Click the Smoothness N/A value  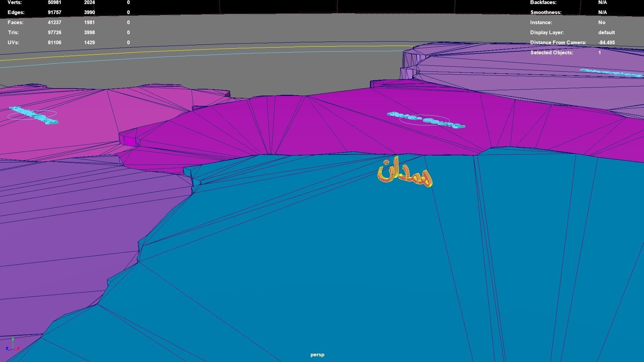pos(602,12)
